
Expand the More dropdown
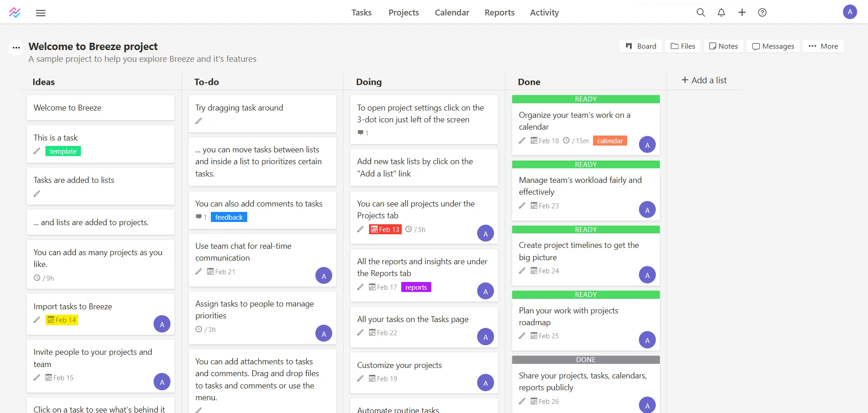tap(823, 46)
